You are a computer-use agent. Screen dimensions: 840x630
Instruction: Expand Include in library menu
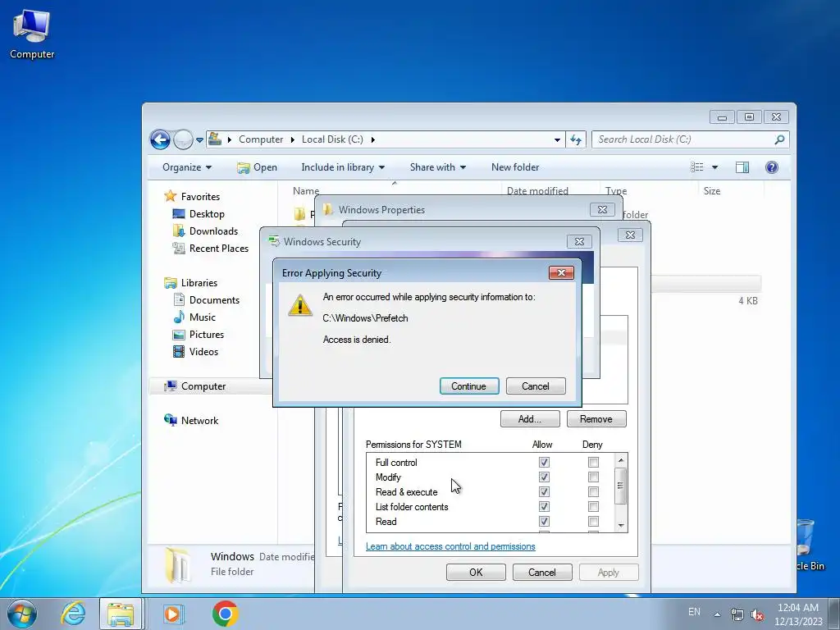[x=343, y=167]
